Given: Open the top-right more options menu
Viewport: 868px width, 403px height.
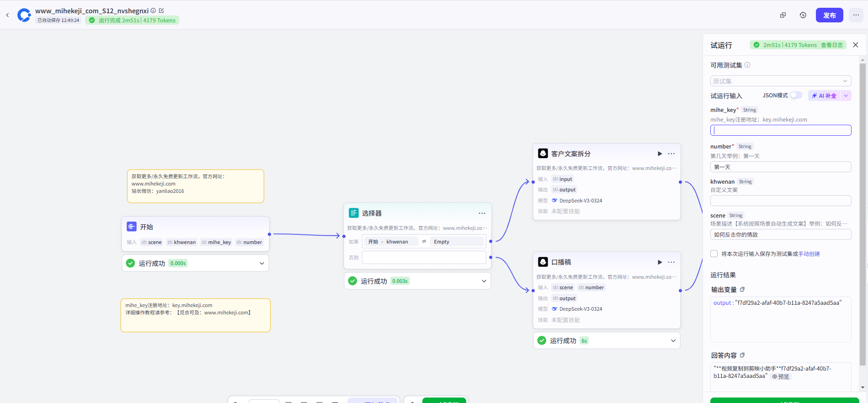Looking at the screenshot, I should (856, 15).
